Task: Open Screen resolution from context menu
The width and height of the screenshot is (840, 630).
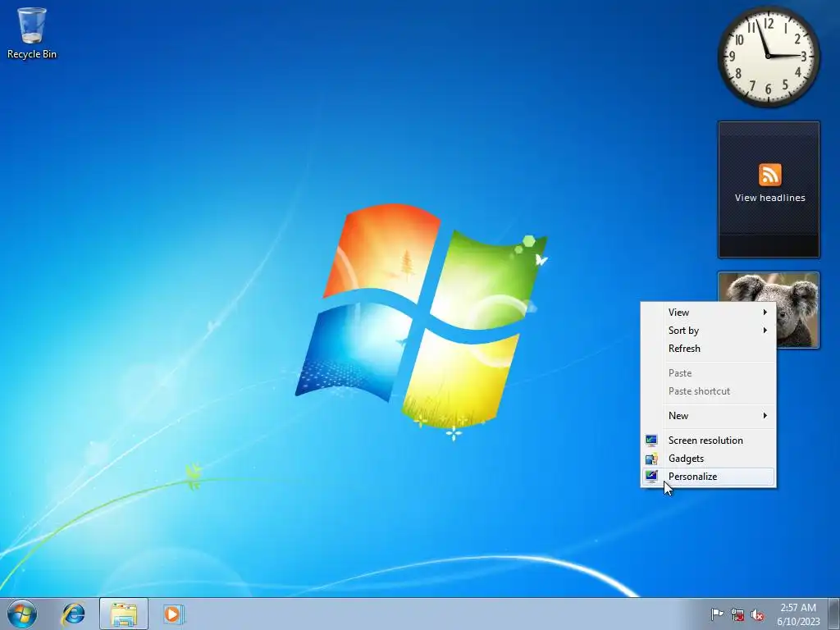Action: 708,441
